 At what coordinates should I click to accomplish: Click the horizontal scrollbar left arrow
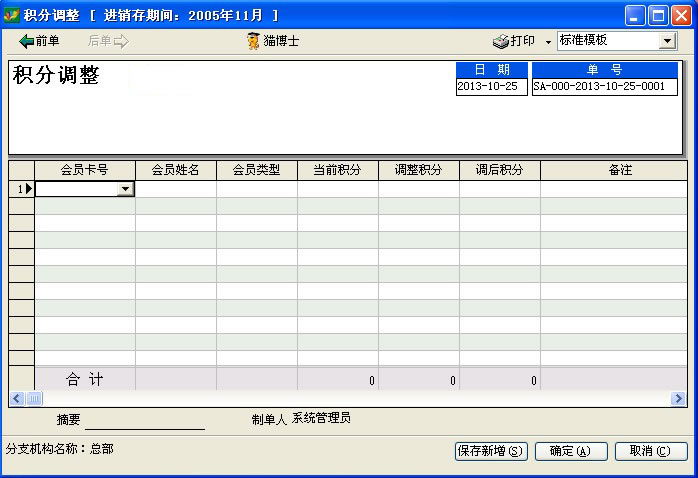pyautogui.click(x=16, y=398)
